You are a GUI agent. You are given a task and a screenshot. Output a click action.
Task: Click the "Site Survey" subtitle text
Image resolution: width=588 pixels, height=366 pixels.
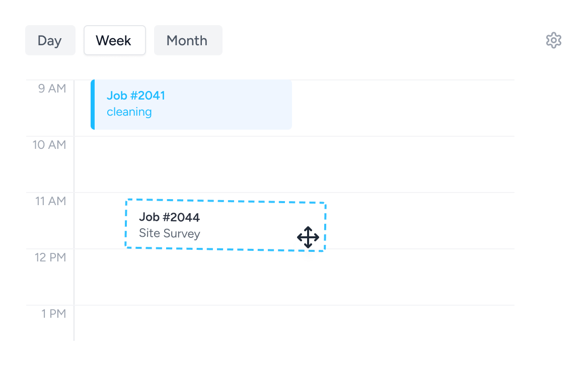169,233
